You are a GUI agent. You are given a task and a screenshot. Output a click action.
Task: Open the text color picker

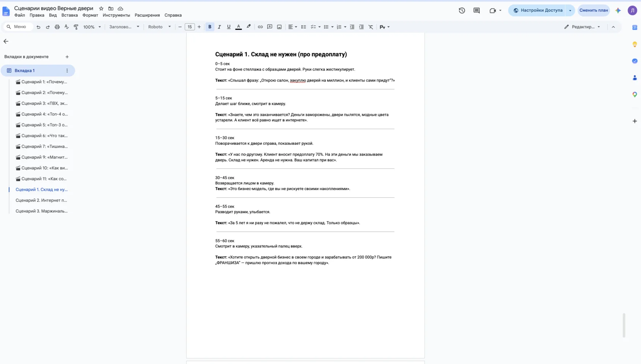pyautogui.click(x=238, y=27)
